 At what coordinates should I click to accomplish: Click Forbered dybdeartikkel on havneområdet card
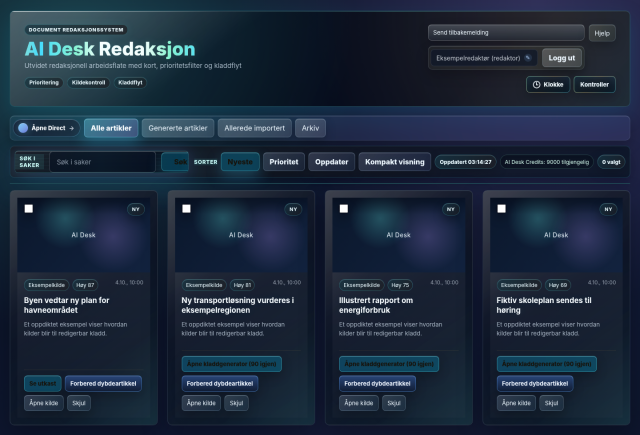pos(103,384)
